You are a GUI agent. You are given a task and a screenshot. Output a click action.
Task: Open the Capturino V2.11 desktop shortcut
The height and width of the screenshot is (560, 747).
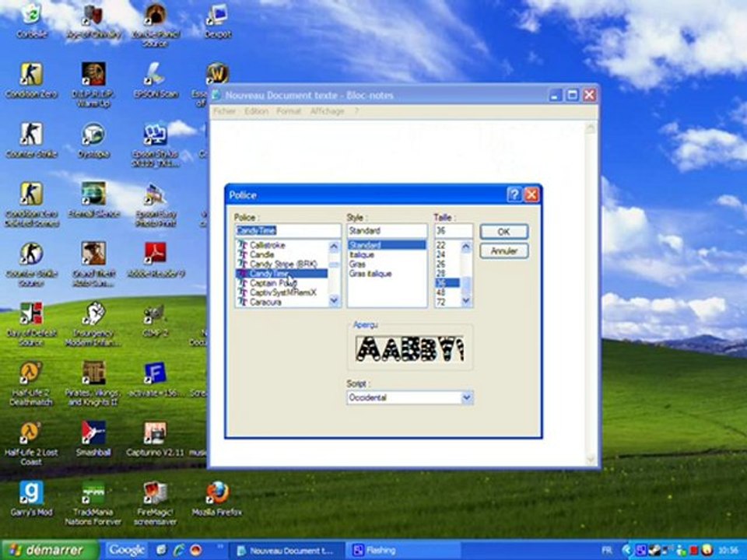point(156,439)
